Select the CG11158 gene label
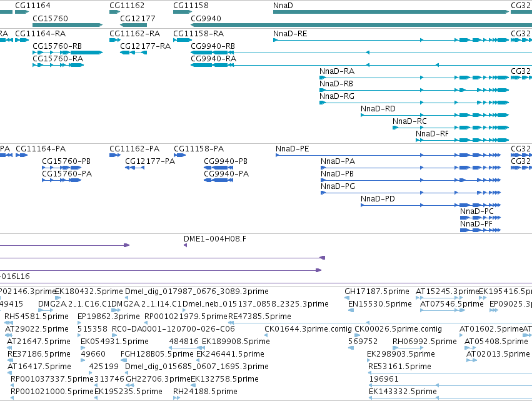 click(x=191, y=6)
